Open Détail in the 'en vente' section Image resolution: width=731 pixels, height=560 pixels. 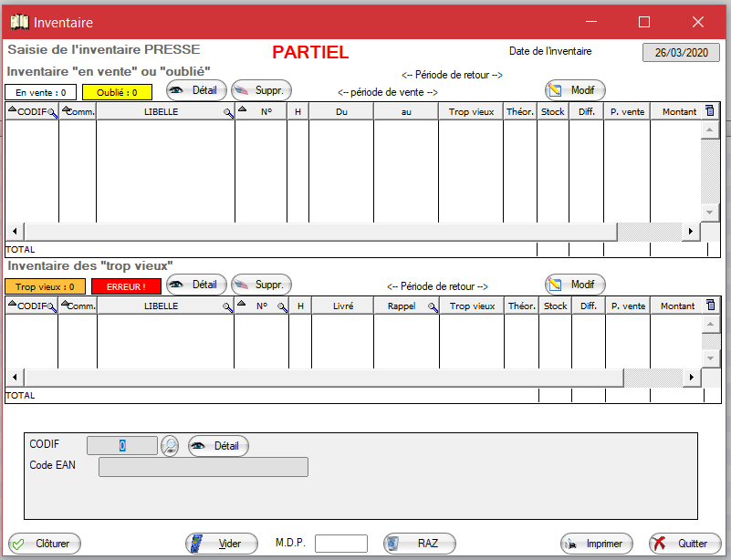pyautogui.click(x=196, y=90)
